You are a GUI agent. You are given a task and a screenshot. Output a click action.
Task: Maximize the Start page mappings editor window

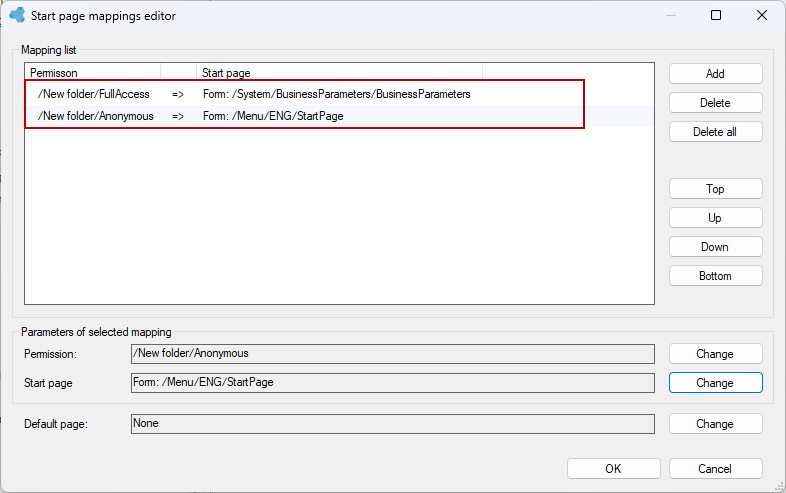716,16
